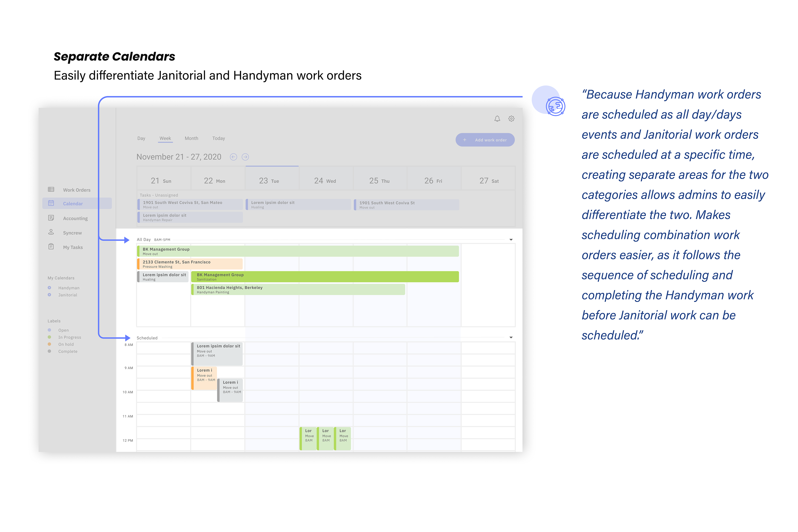Click the notification bell icon
Screen dimensions: 798x532
click(497, 119)
